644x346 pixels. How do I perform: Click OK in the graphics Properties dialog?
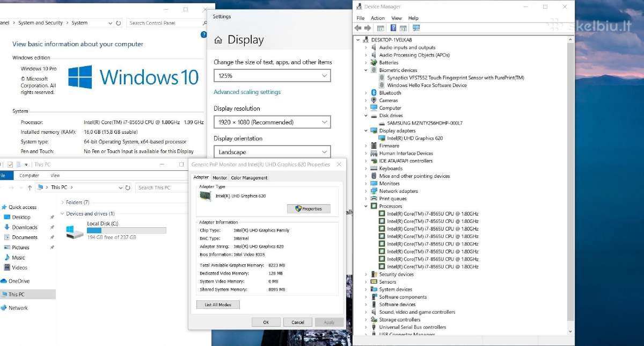pos(266,322)
